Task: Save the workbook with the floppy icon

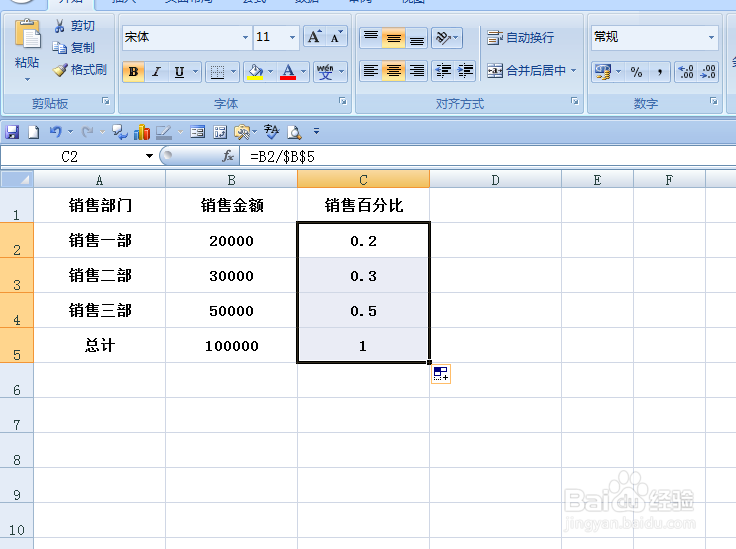Action: (x=12, y=132)
